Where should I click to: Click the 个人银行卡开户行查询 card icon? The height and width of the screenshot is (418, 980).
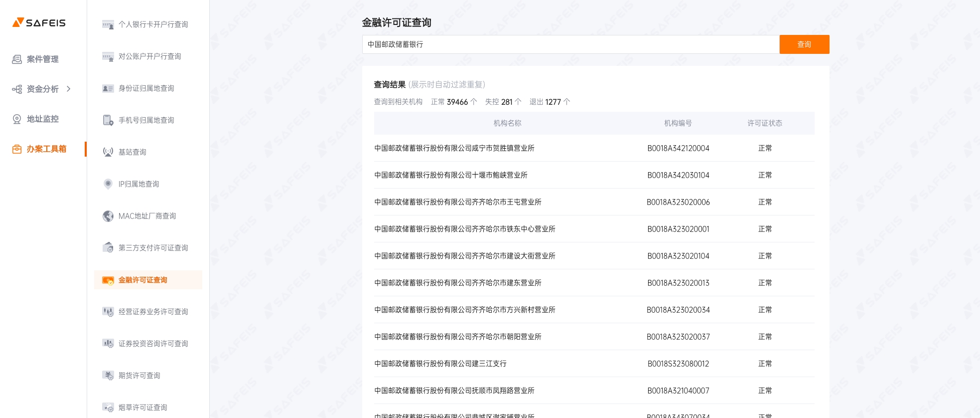108,24
